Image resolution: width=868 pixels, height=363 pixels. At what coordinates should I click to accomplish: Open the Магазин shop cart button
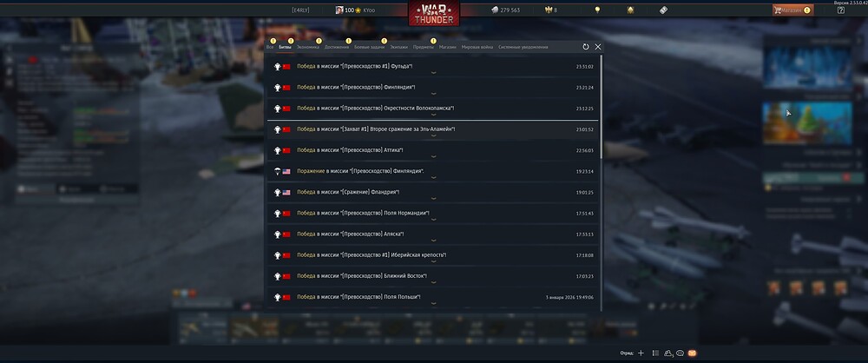(792, 10)
